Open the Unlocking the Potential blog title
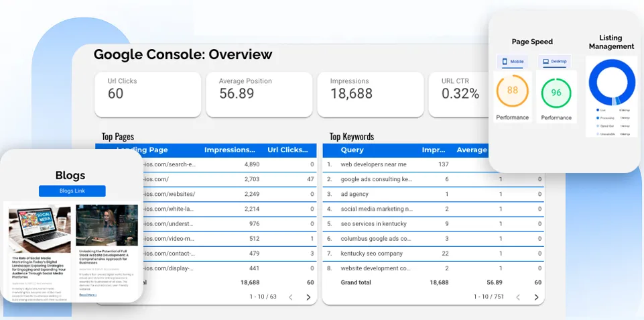 point(104,256)
